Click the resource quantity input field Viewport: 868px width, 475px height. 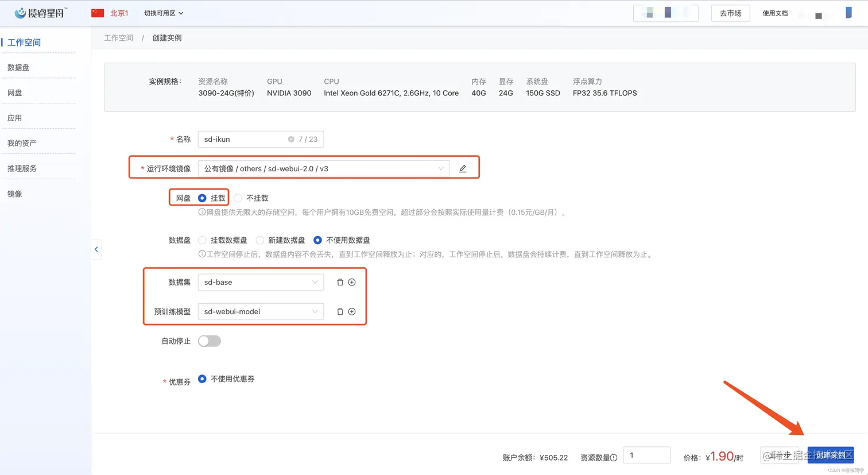point(647,454)
